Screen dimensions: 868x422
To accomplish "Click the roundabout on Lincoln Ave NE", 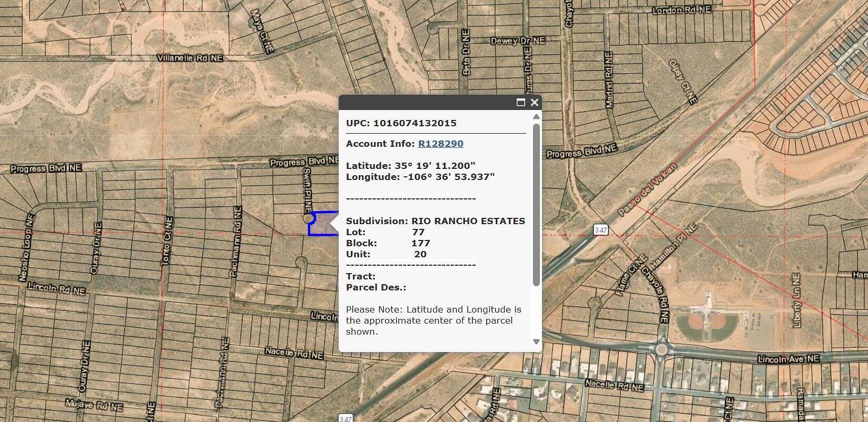I will click(661, 349).
